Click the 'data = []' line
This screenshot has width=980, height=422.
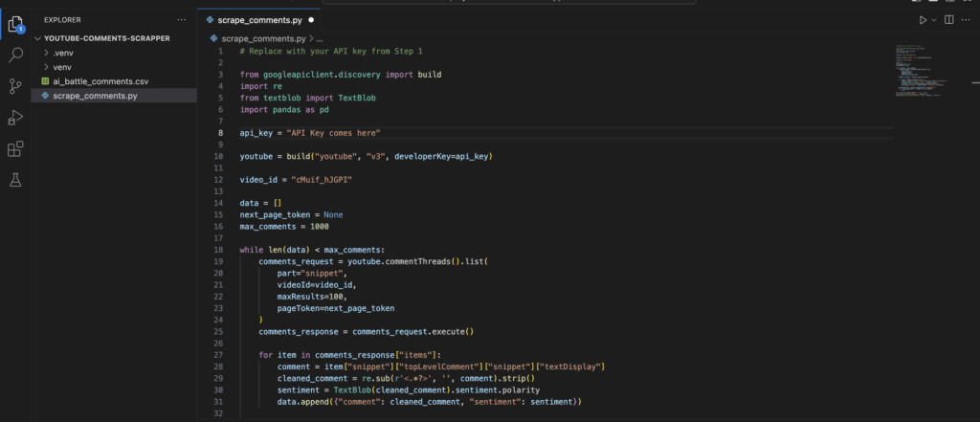click(261, 203)
